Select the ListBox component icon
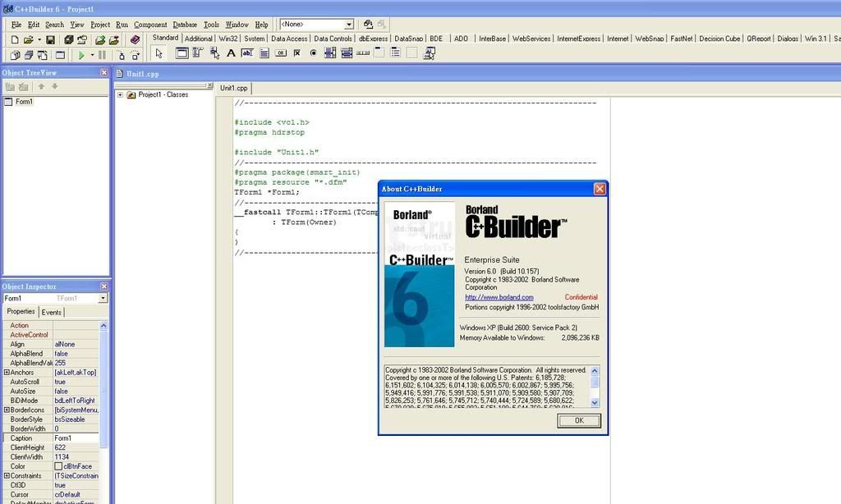The height and width of the screenshot is (504, 841). 330,53
